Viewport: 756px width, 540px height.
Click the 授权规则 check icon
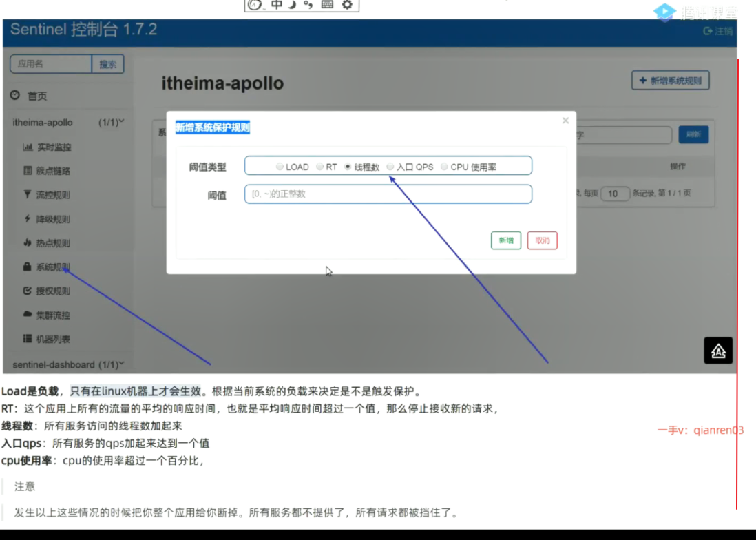27,290
